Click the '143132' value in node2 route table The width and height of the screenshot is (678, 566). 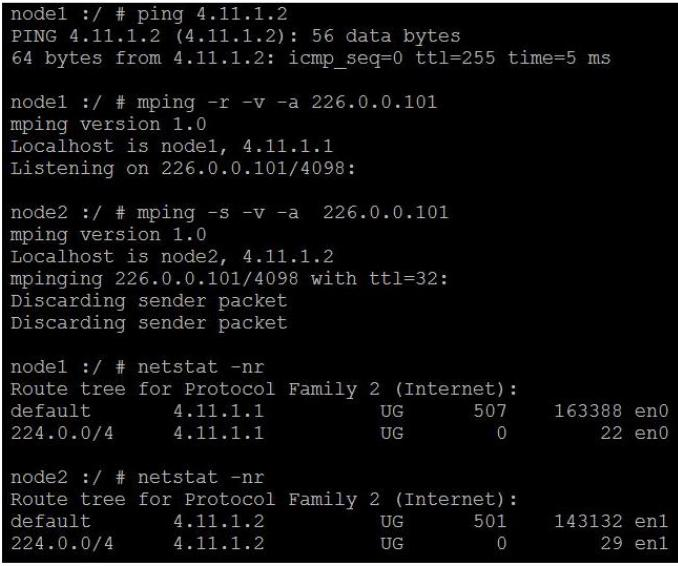[588, 521]
